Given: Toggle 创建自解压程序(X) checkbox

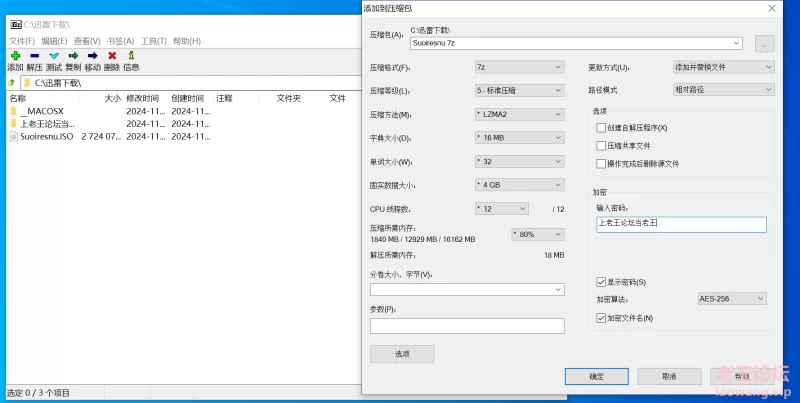Looking at the screenshot, I should pyautogui.click(x=601, y=128).
